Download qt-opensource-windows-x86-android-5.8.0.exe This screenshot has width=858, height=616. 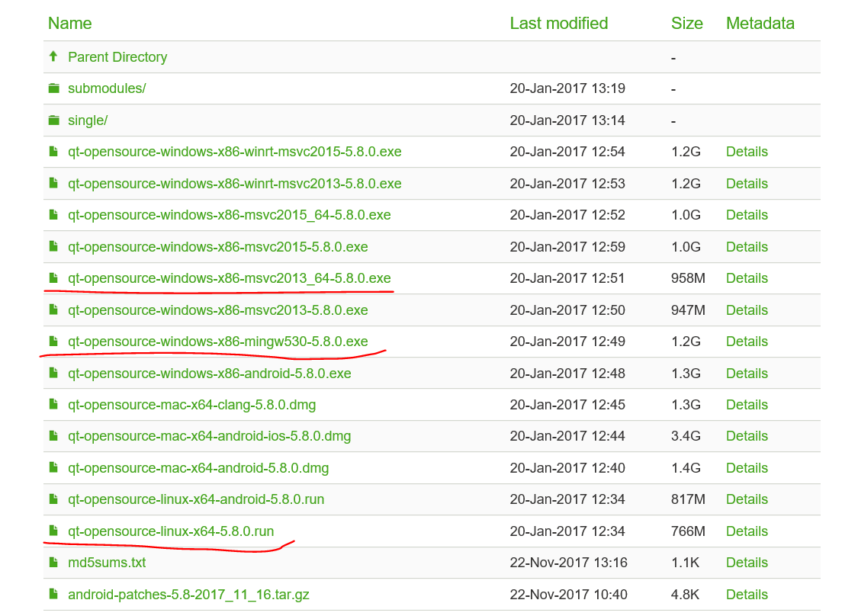[210, 373]
